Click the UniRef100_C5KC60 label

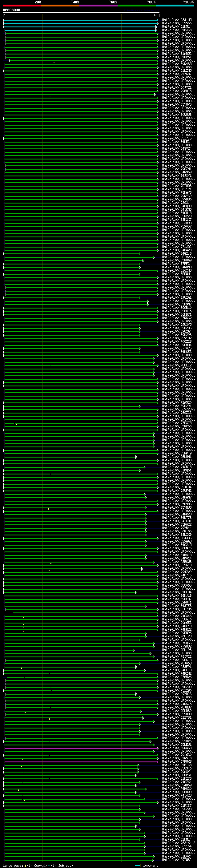click(x=177, y=426)
